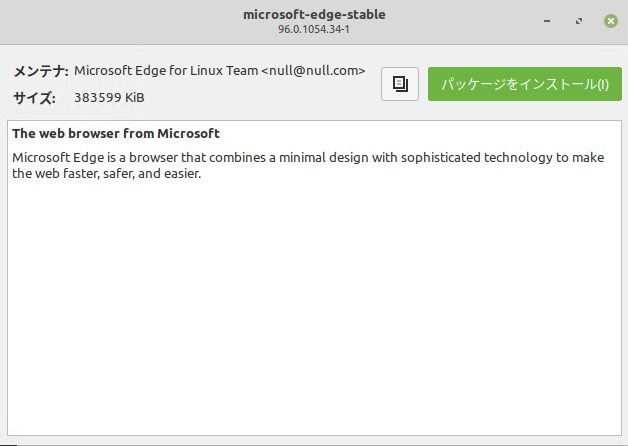This screenshot has width=628, height=446.
Task: Click the heading The web browser from Microsoft
Action: click(x=116, y=133)
